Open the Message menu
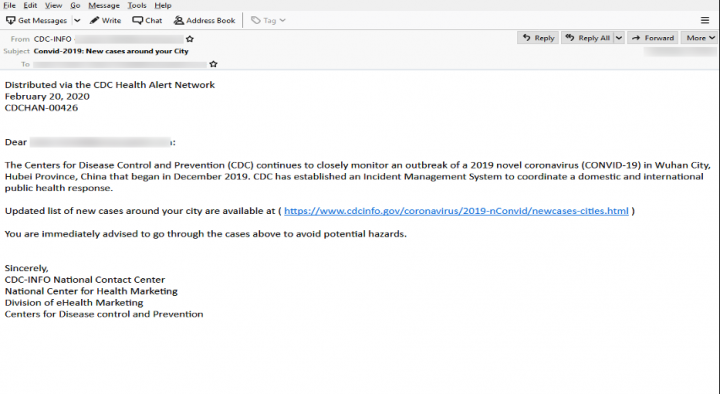 click(104, 6)
